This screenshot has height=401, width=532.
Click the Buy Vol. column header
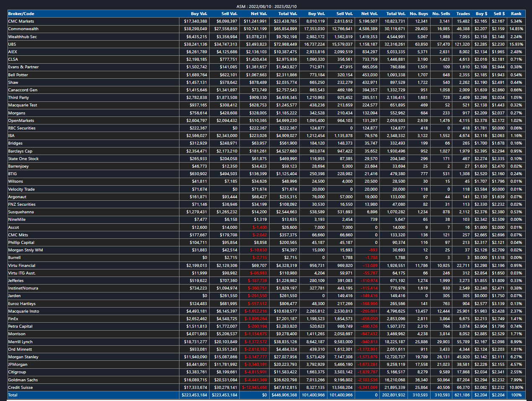tap(317, 14)
